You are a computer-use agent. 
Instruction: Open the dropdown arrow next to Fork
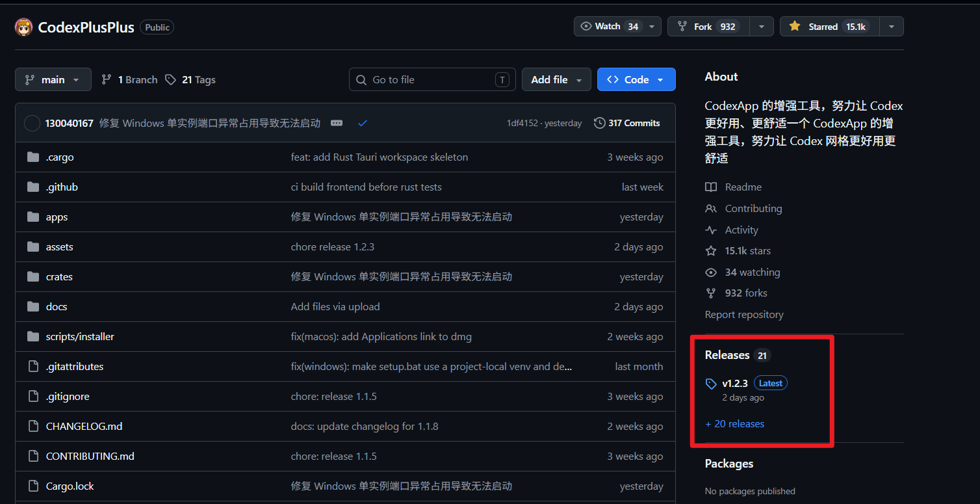(x=762, y=27)
